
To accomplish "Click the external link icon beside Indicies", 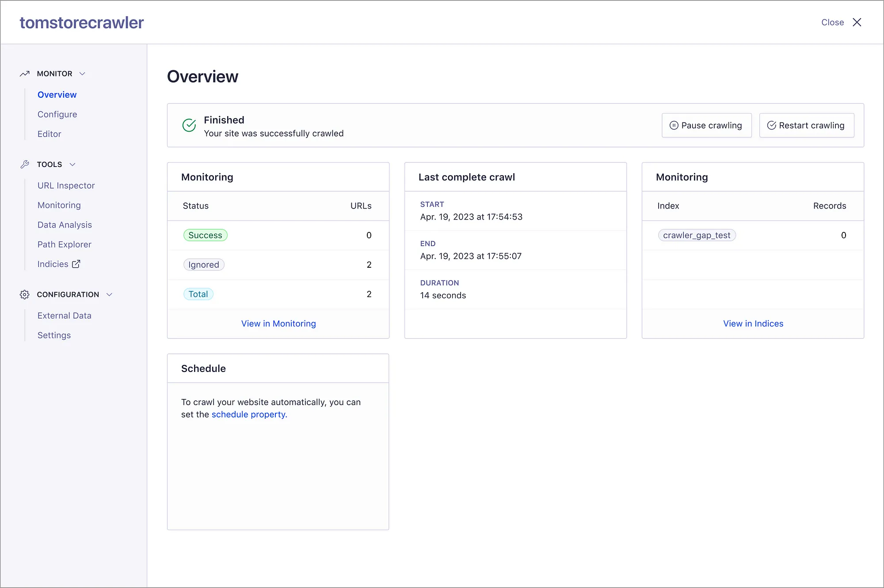I will pyautogui.click(x=76, y=264).
